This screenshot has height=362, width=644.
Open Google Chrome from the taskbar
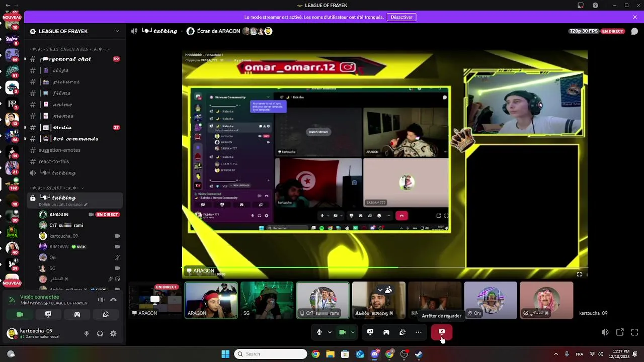pos(315,354)
